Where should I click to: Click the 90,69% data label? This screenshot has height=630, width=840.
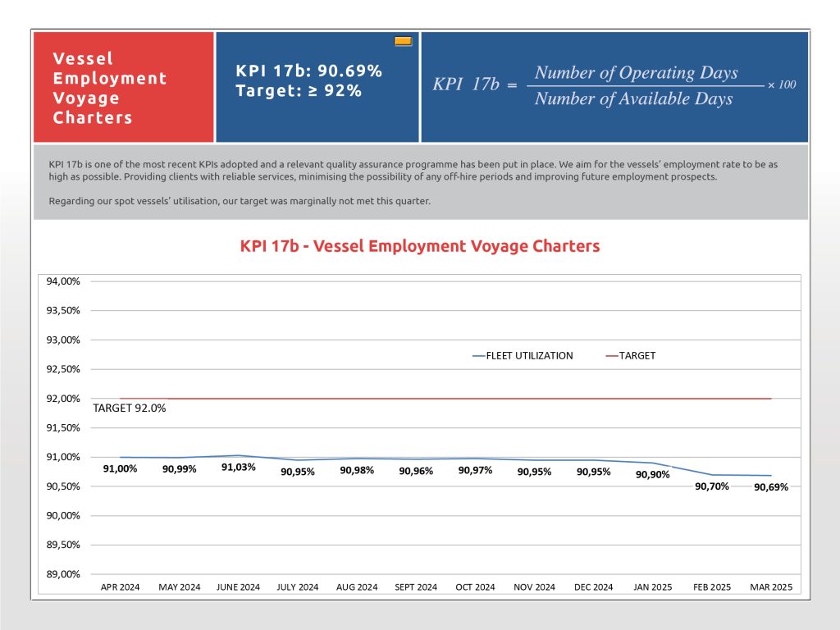pyautogui.click(x=771, y=487)
